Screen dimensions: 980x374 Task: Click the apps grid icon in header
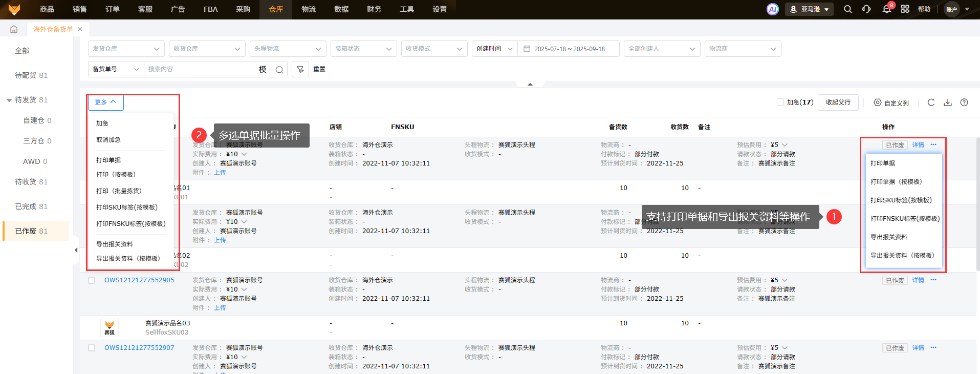point(905,9)
